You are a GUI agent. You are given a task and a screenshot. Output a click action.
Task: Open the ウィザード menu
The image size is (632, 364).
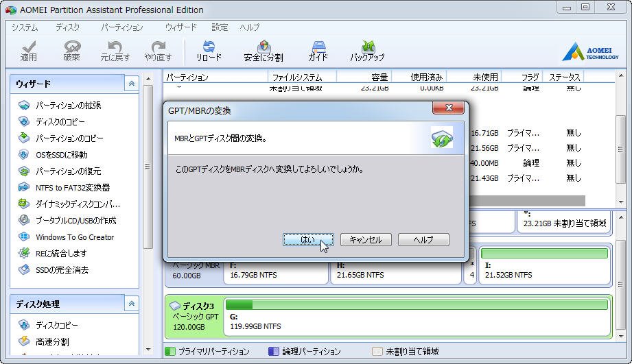click(181, 27)
